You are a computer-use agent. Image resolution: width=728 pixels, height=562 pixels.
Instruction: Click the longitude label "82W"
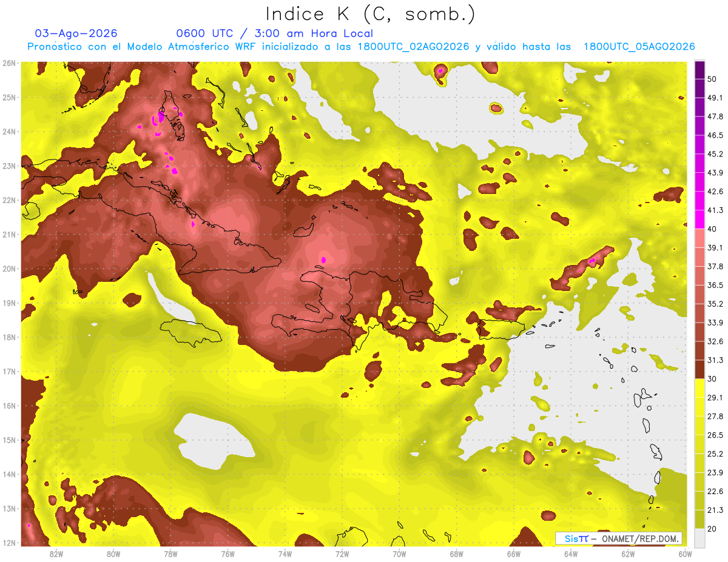[56, 554]
